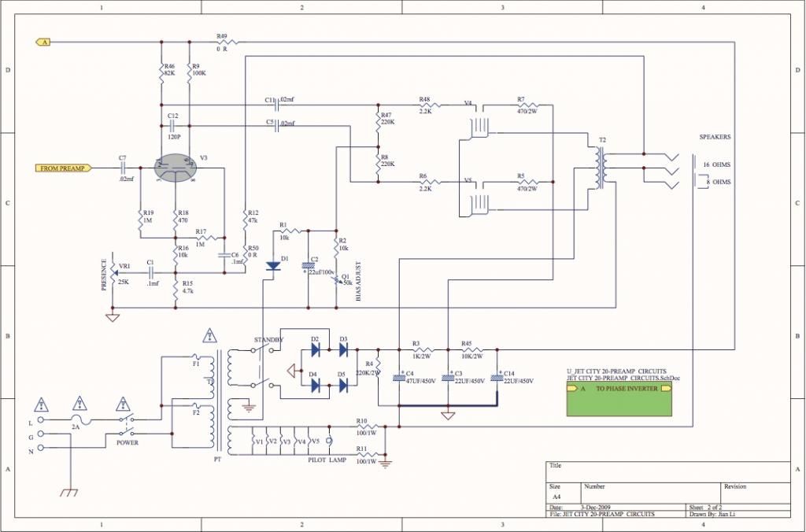Select the PT power transformer symbol
806x532 pixels.
coord(220,401)
